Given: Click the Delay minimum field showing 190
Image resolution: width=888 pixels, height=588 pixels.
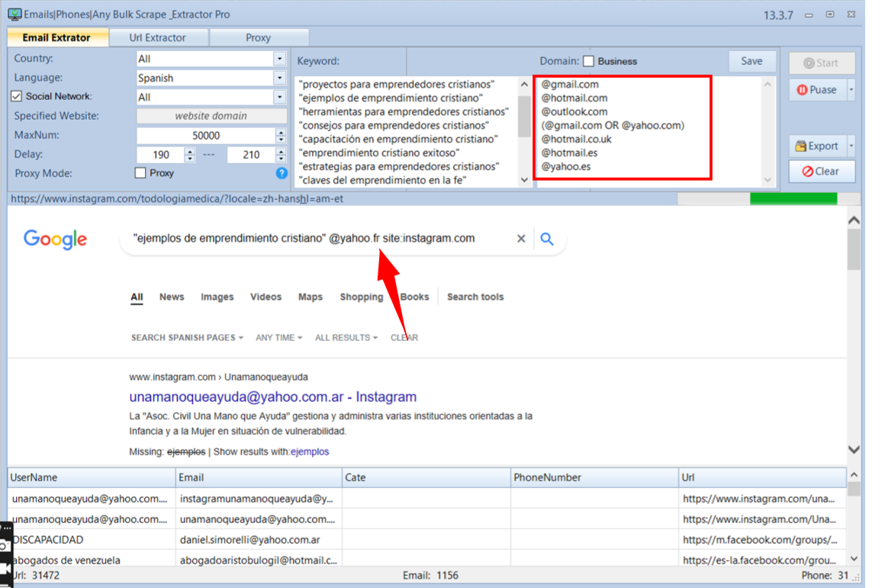Looking at the screenshot, I should (x=161, y=155).
